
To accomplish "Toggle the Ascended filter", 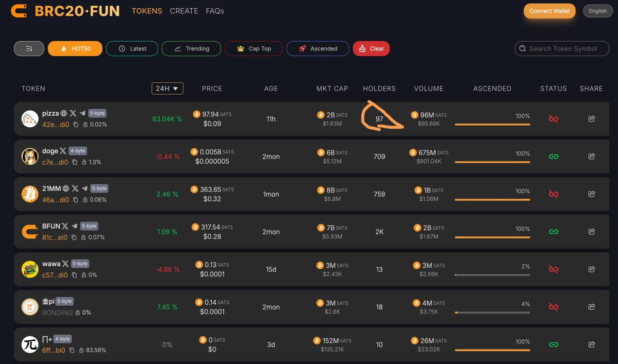I will pyautogui.click(x=319, y=48).
